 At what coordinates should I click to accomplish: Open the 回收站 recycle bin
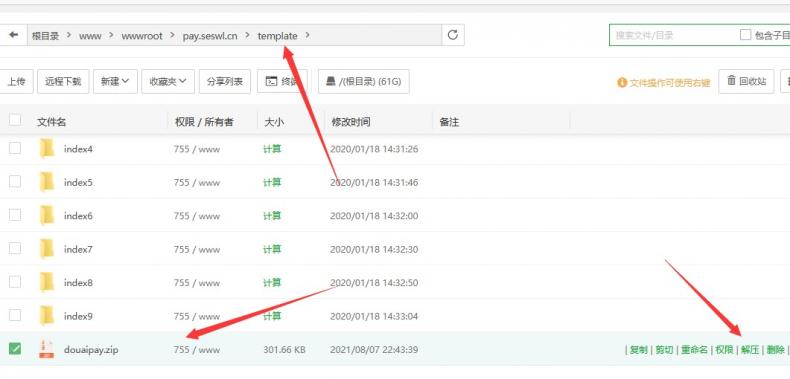pos(746,81)
